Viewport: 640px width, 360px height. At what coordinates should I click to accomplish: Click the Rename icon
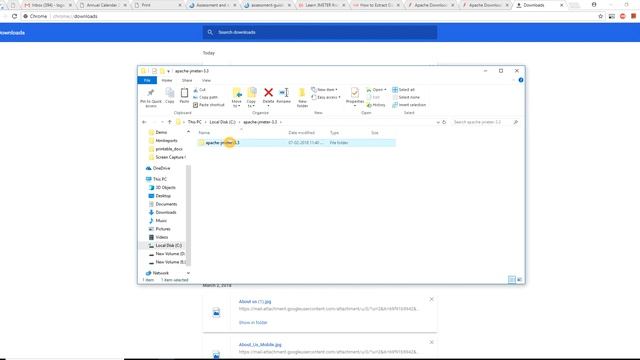[284, 93]
